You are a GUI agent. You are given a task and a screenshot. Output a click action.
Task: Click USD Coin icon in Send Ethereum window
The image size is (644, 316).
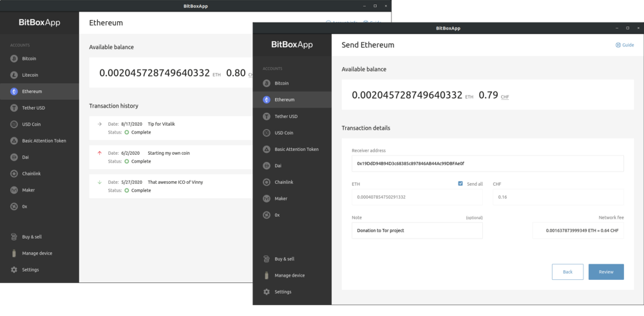click(x=267, y=133)
